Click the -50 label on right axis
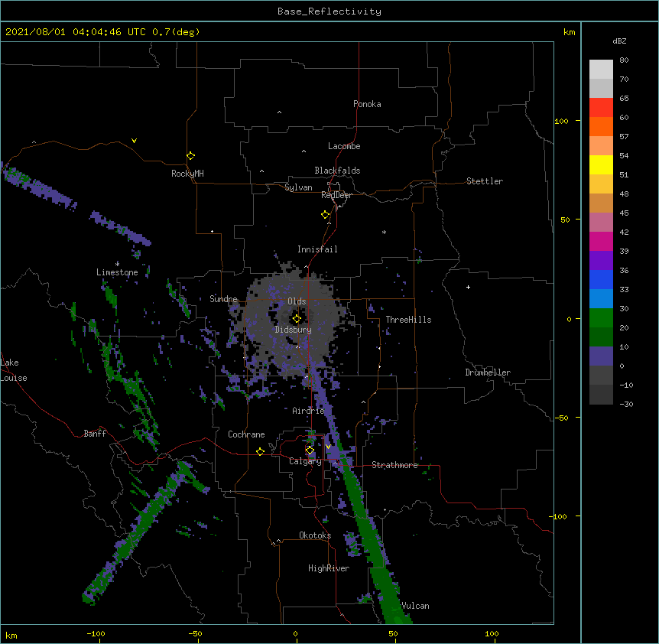659x644 pixels. pos(561,418)
